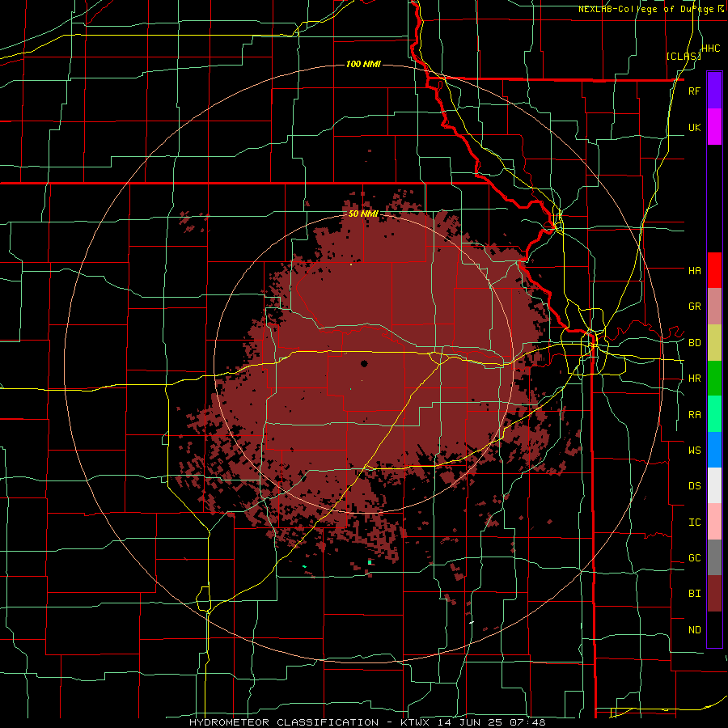
Task: Click the 'HA' legend label
Action: pyautogui.click(x=694, y=270)
